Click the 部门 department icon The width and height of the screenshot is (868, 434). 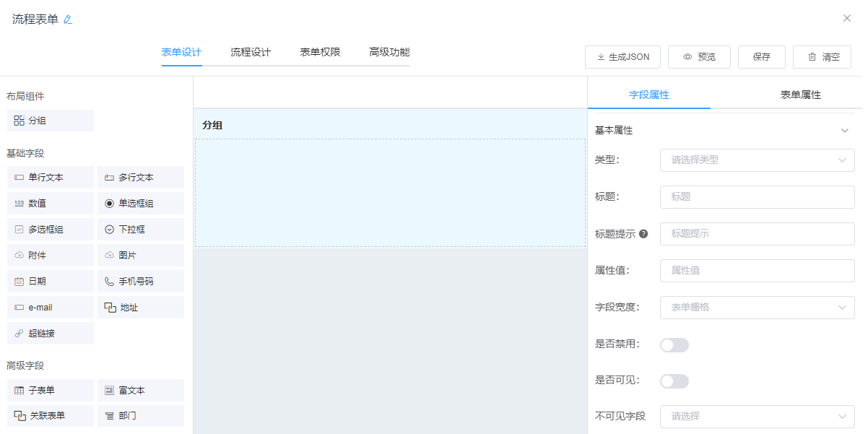tap(110, 416)
